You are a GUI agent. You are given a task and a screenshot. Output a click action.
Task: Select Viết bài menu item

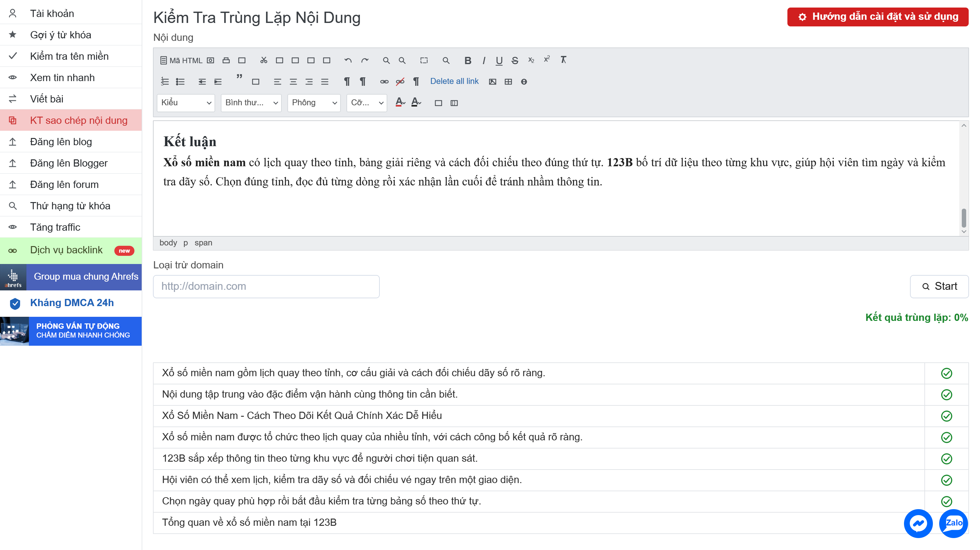[x=71, y=99]
